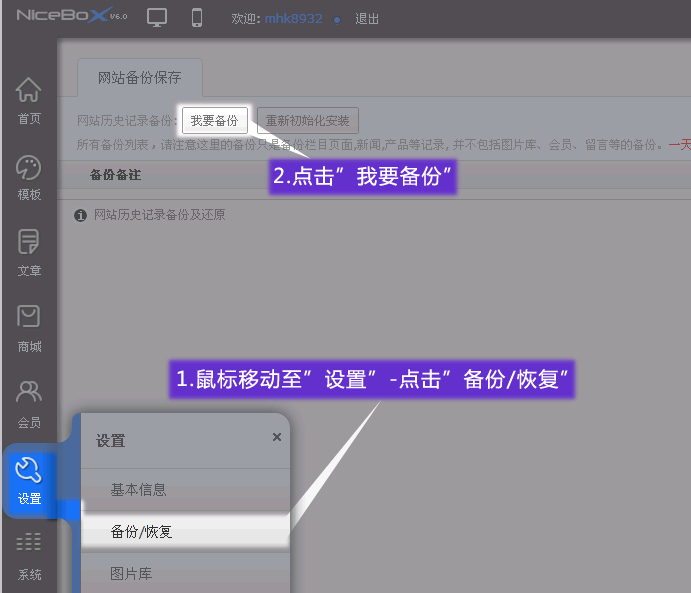Go to 首页 home in the sidebar

pos(29,101)
